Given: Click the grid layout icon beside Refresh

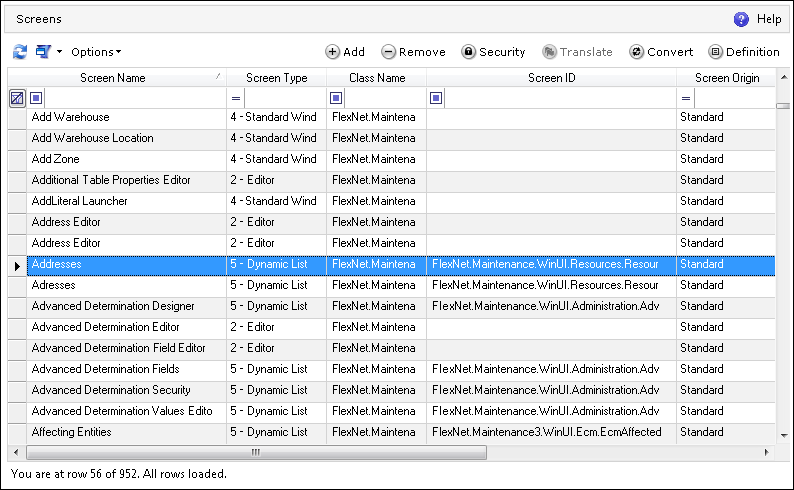Looking at the screenshot, I should pyautogui.click(x=43, y=52).
